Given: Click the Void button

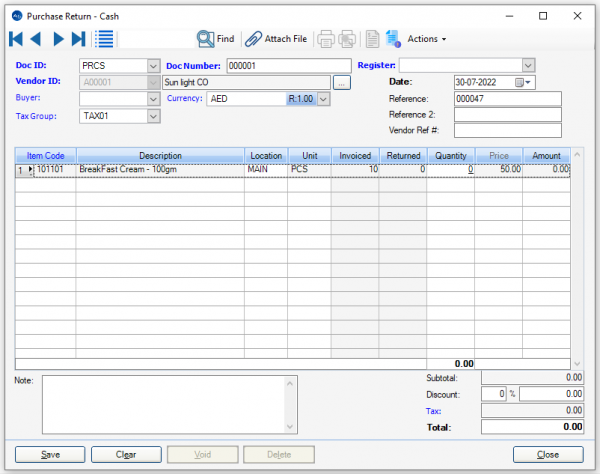Looking at the screenshot, I should (202, 454).
